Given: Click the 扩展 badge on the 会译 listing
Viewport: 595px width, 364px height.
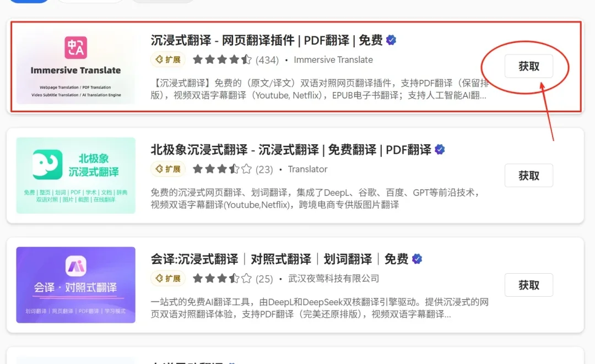Looking at the screenshot, I should [x=168, y=279].
